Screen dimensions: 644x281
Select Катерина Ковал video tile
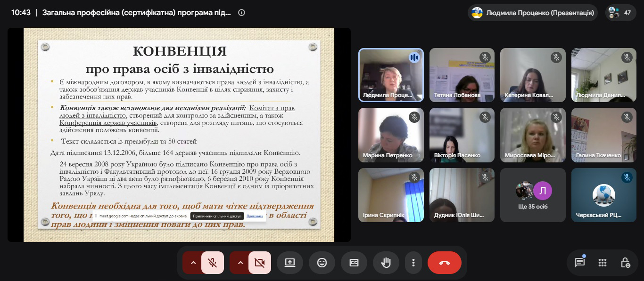point(533,75)
